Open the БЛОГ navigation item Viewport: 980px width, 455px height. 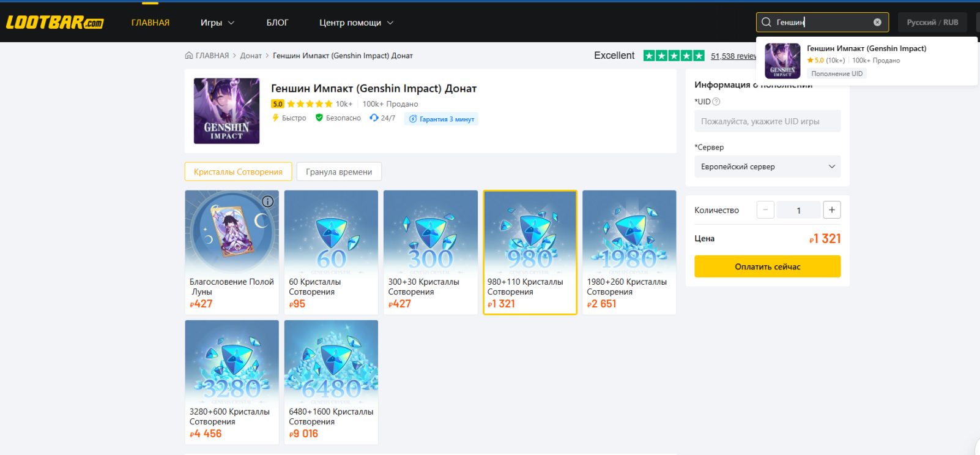(277, 23)
